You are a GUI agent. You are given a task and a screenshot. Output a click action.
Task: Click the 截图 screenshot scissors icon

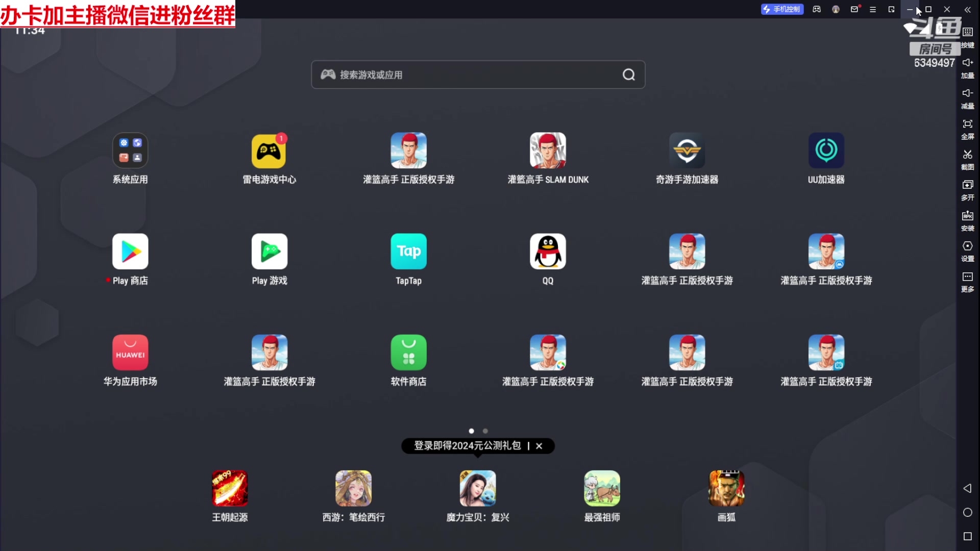click(x=967, y=155)
